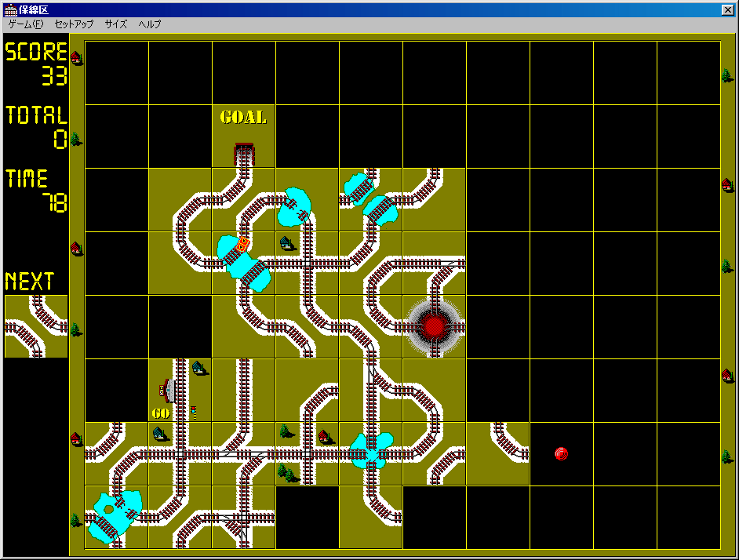Click the teal house right of the GO station

point(199,368)
